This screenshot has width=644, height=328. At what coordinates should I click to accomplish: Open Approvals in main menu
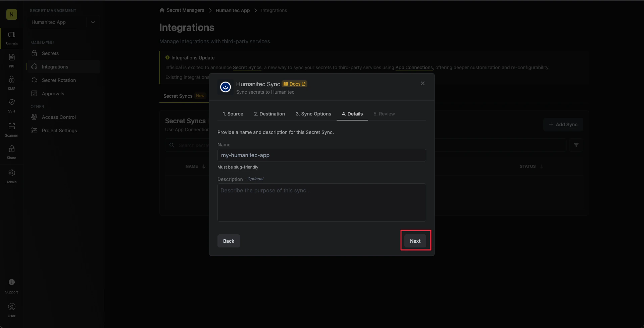pos(63,94)
